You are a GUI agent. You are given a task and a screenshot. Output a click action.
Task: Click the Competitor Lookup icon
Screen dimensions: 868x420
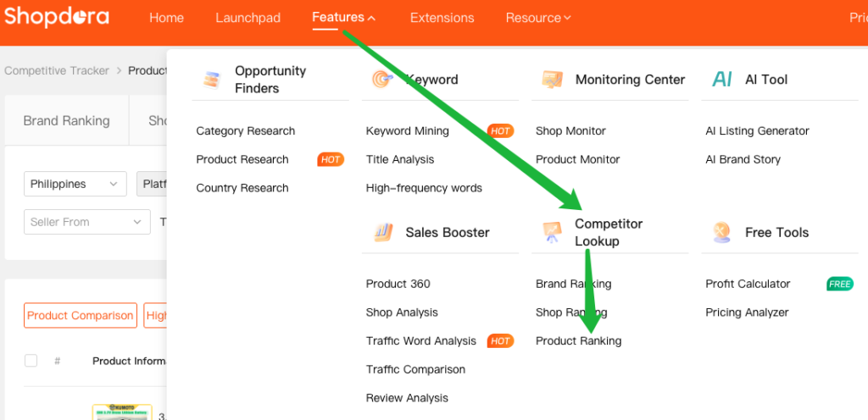pos(552,232)
